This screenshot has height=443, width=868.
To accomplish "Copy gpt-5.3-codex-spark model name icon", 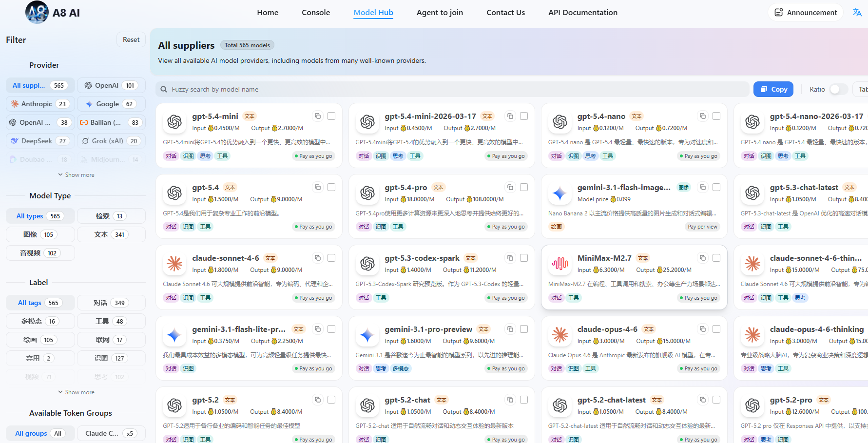I will tap(510, 258).
